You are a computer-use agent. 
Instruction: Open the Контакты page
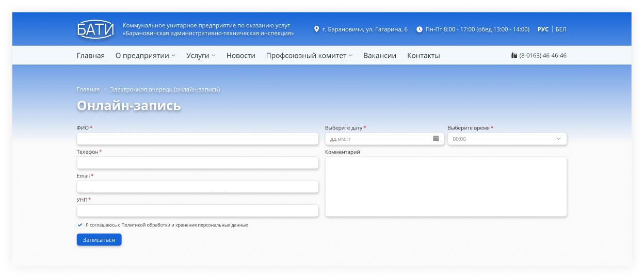pos(423,56)
